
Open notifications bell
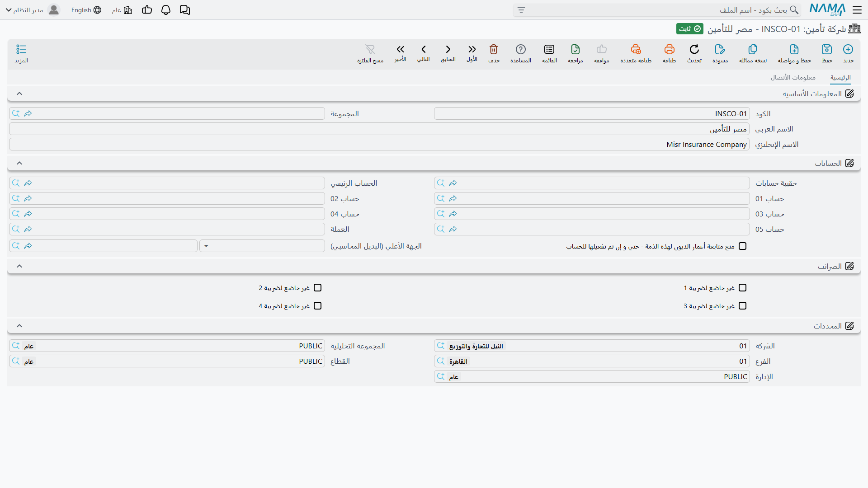click(166, 10)
